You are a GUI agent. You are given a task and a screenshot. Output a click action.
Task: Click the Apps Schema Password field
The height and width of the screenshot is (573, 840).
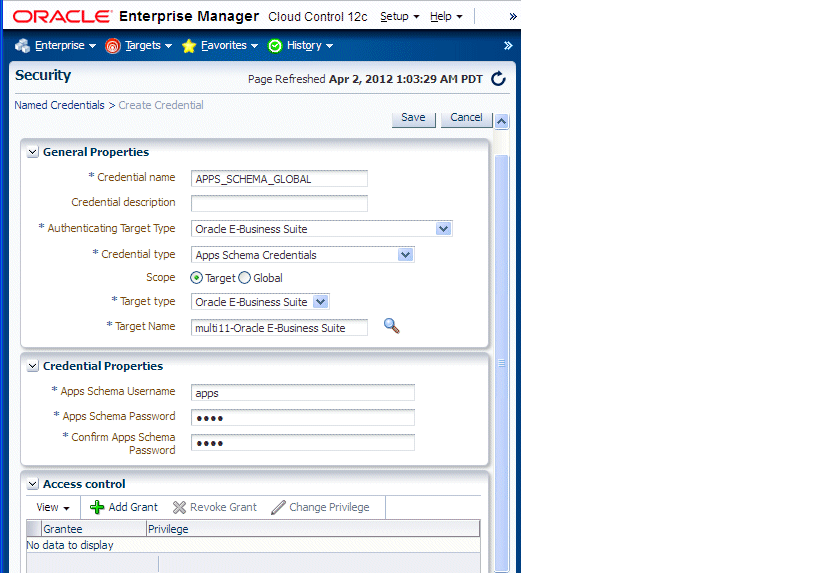pyautogui.click(x=303, y=418)
